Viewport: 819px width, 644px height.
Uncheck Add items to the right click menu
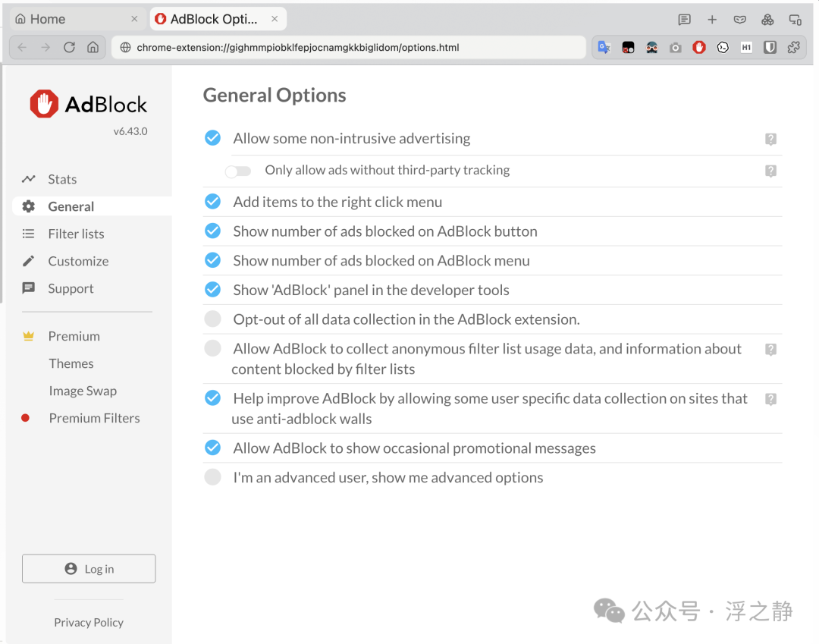click(x=212, y=202)
